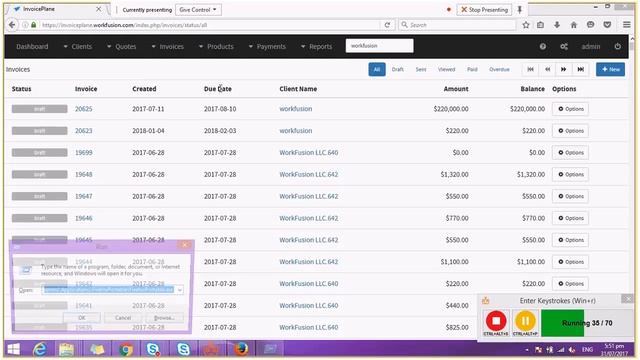Open invoice number 20623

pos(84,131)
